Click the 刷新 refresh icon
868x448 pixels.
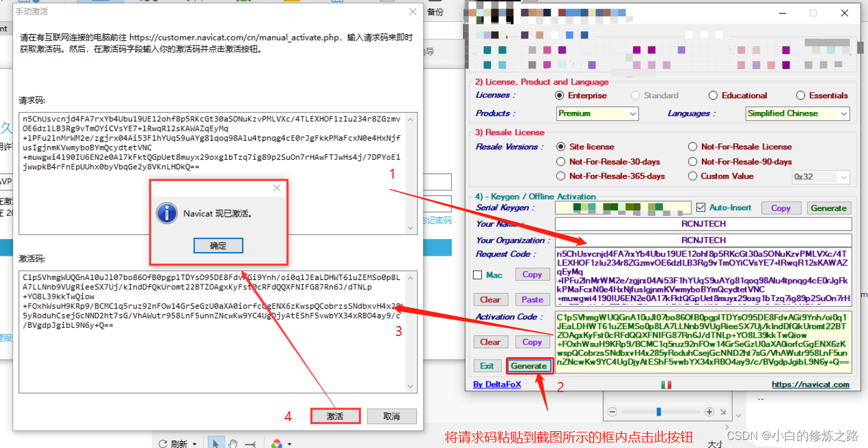pos(163,444)
